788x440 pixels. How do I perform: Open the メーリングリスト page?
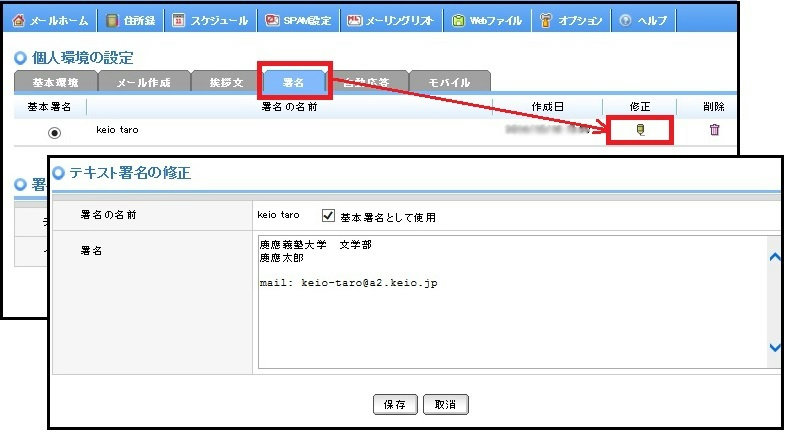pos(392,20)
